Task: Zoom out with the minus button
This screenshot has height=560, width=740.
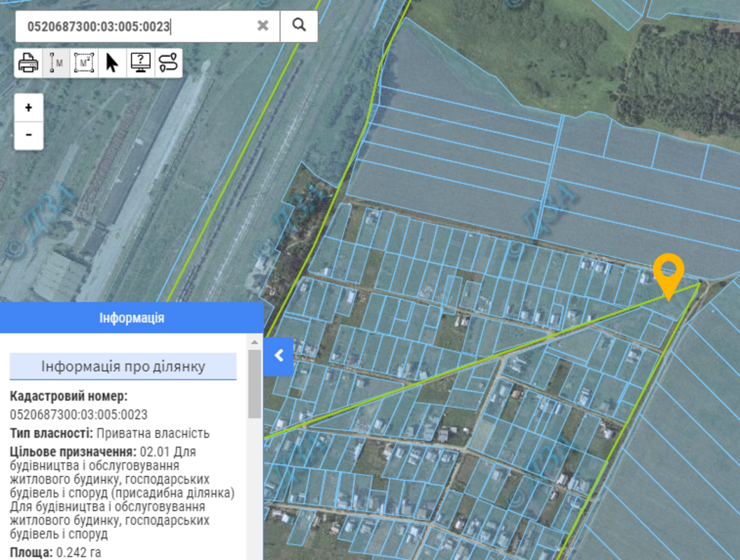Action: coord(29,135)
